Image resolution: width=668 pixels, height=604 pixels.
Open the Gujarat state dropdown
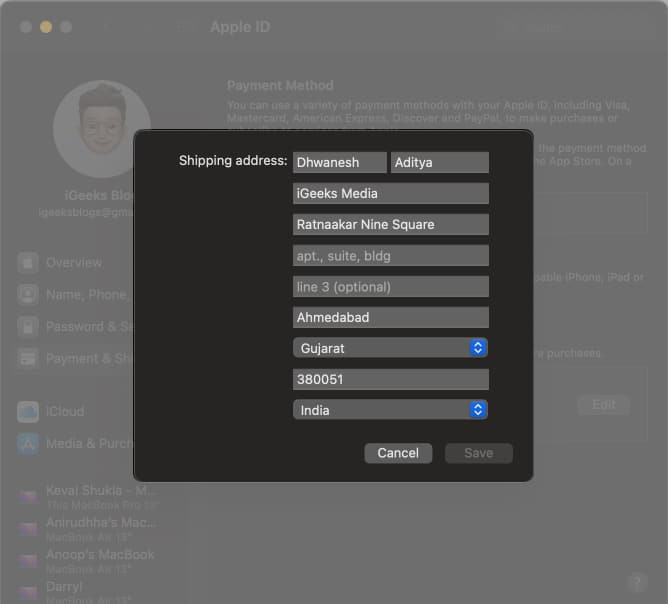pyautogui.click(x=391, y=348)
